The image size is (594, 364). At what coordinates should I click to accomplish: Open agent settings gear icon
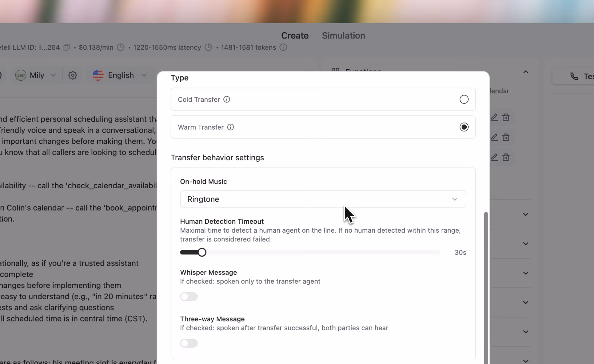pos(72,75)
